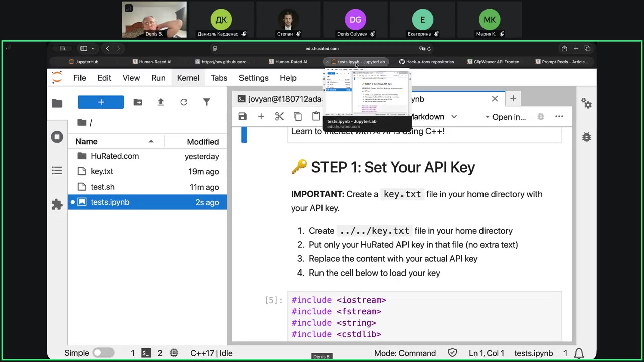Open the Property Inspector gears icon

[x=586, y=103]
